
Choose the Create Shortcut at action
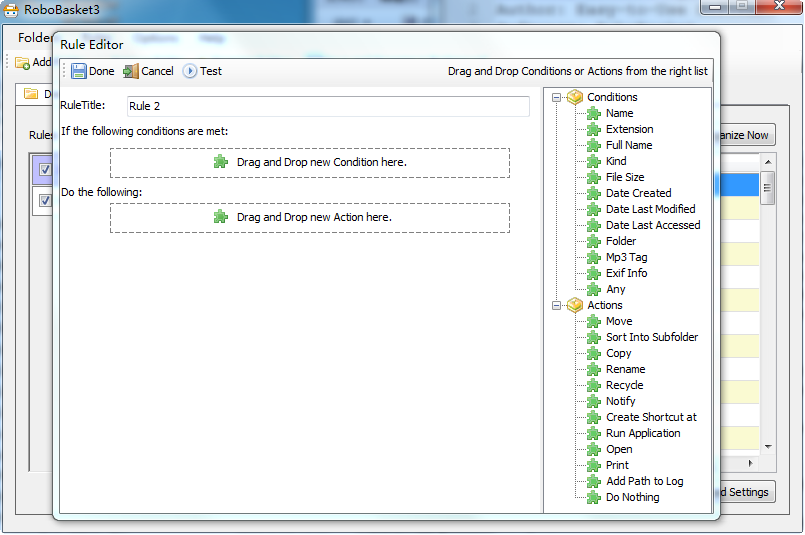pyautogui.click(x=651, y=417)
